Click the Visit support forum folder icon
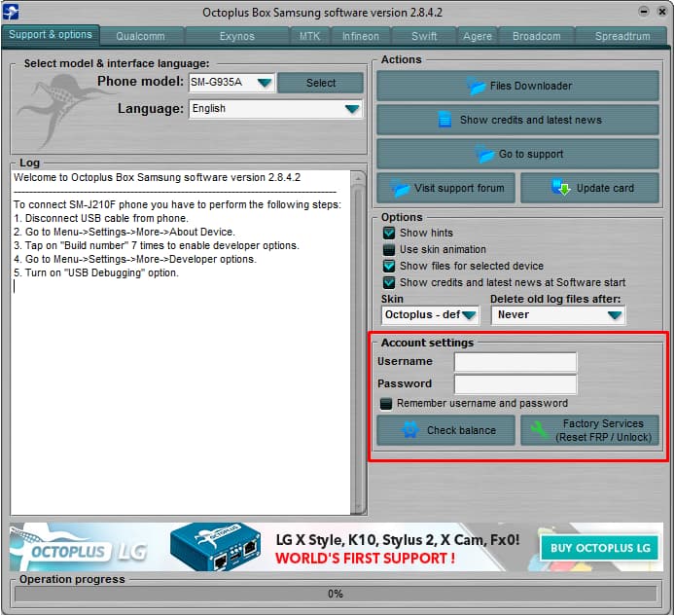Viewport: 675px width, 616px height. [x=400, y=188]
